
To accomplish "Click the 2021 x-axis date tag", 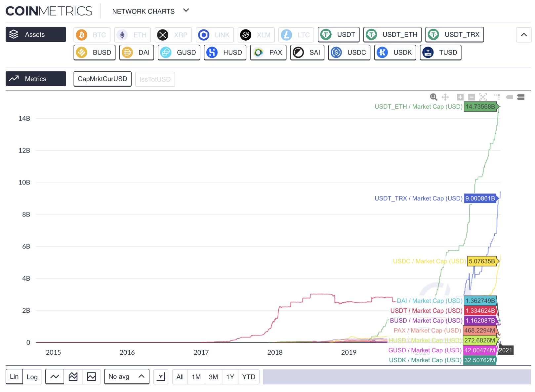I will [505, 350].
